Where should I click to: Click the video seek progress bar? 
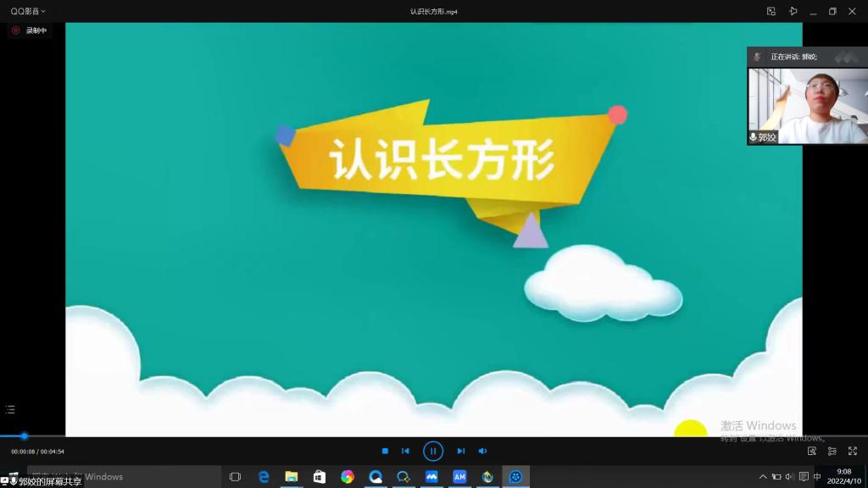pos(254,436)
